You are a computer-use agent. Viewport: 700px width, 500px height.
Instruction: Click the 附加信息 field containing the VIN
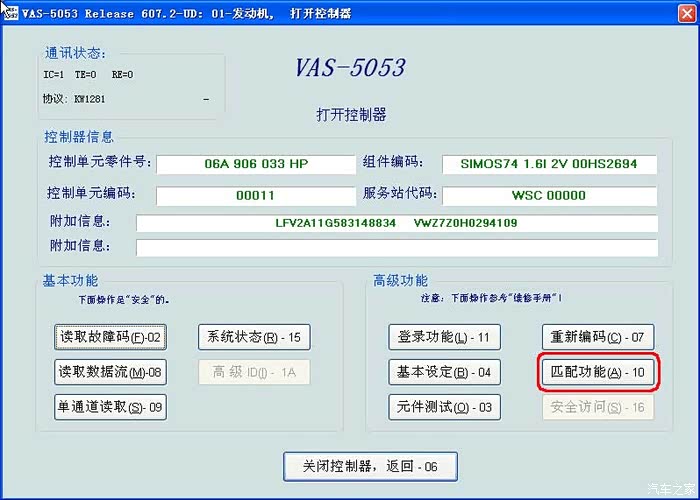[x=396, y=223]
